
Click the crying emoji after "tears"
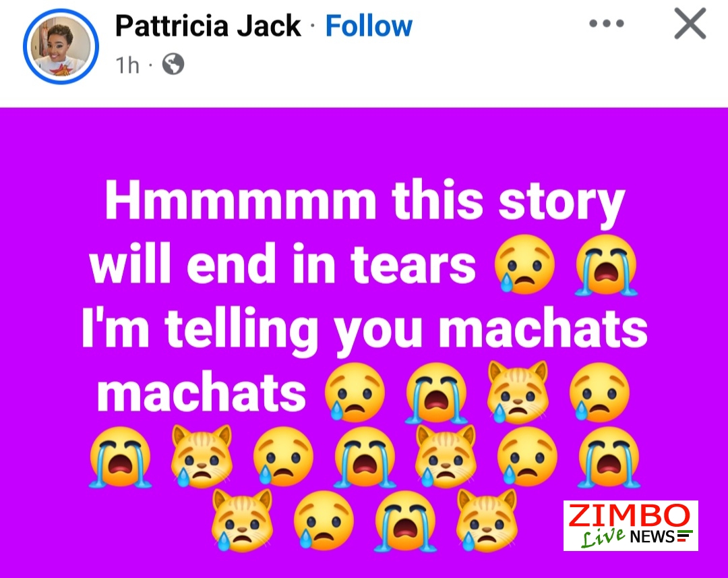(524, 264)
